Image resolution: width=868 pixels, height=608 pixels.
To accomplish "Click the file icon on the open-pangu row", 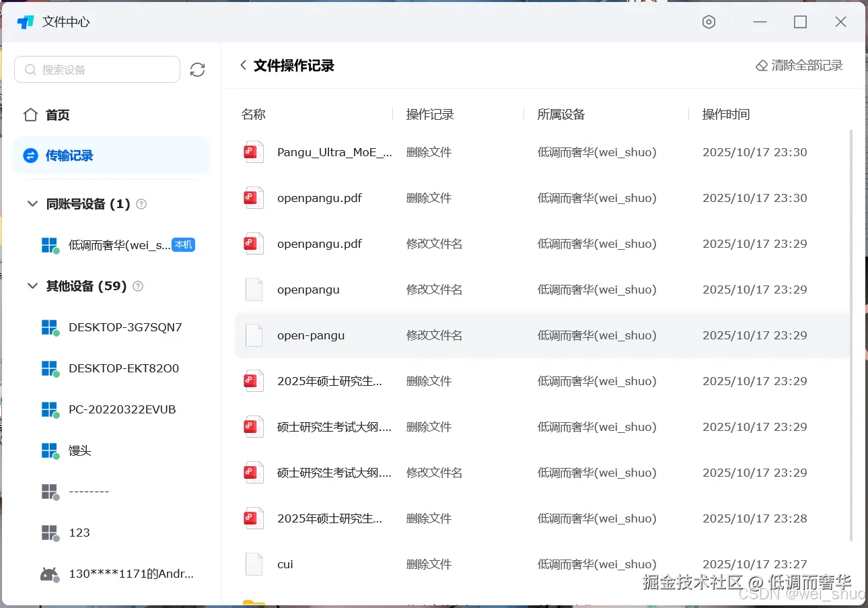I will pos(253,335).
